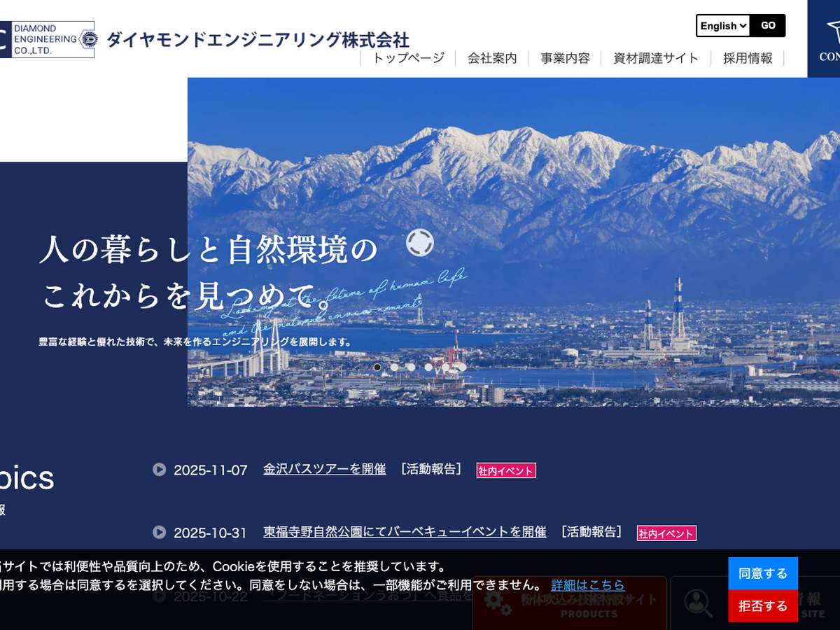Click the circular loading icon on hero image
The height and width of the screenshot is (630, 840).
420,243
